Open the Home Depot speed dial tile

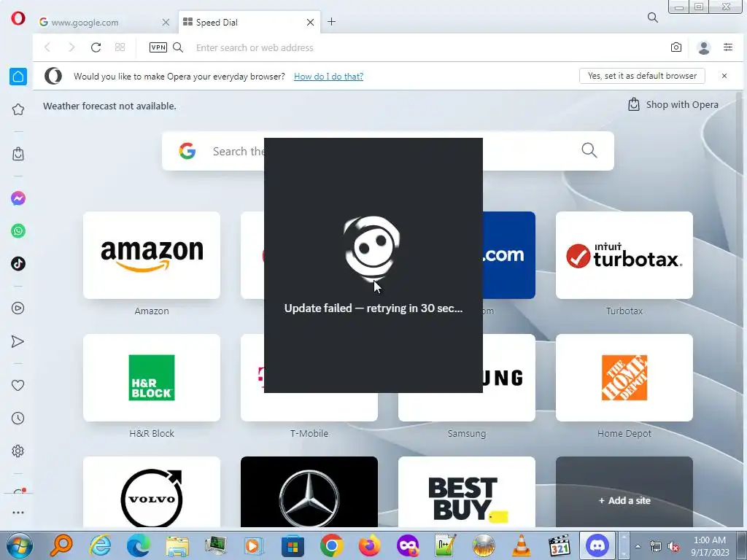tap(624, 378)
